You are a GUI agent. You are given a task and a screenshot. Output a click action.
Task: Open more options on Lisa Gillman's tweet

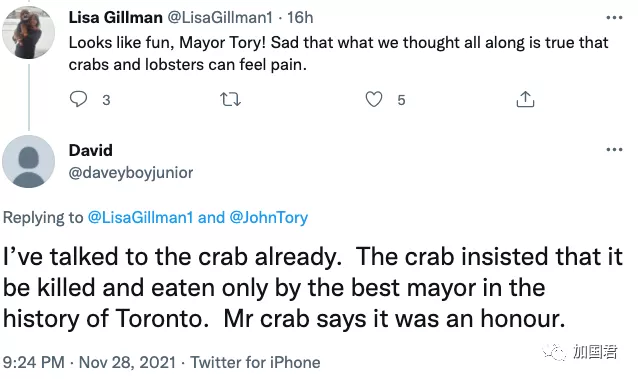tap(614, 18)
